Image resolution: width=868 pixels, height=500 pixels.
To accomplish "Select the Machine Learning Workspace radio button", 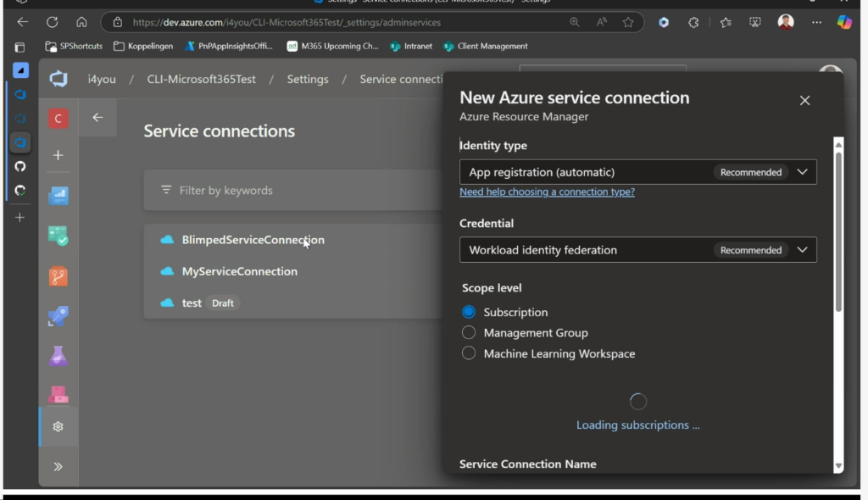I will [x=469, y=353].
